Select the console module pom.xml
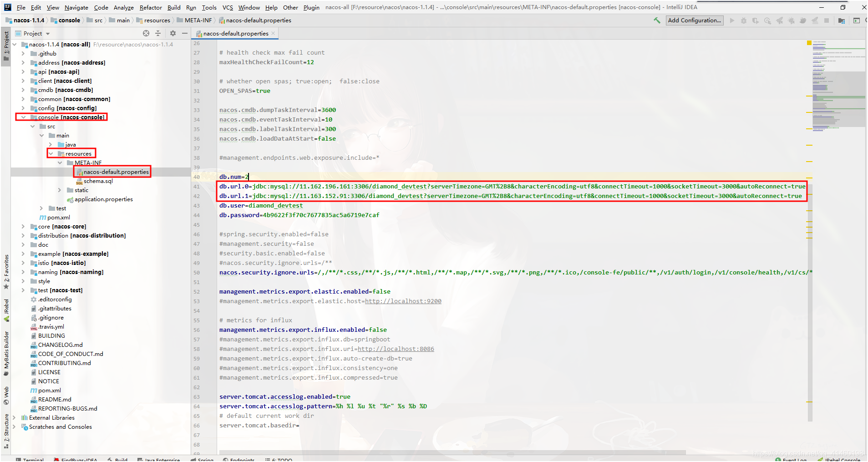The width and height of the screenshot is (868, 462). coord(55,217)
